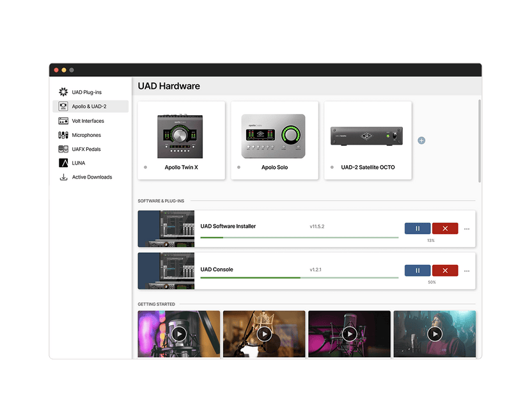The height and width of the screenshot is (418, 532).
Task: Select the LUNA sidebar icon
Action: (x=63, y=163)
